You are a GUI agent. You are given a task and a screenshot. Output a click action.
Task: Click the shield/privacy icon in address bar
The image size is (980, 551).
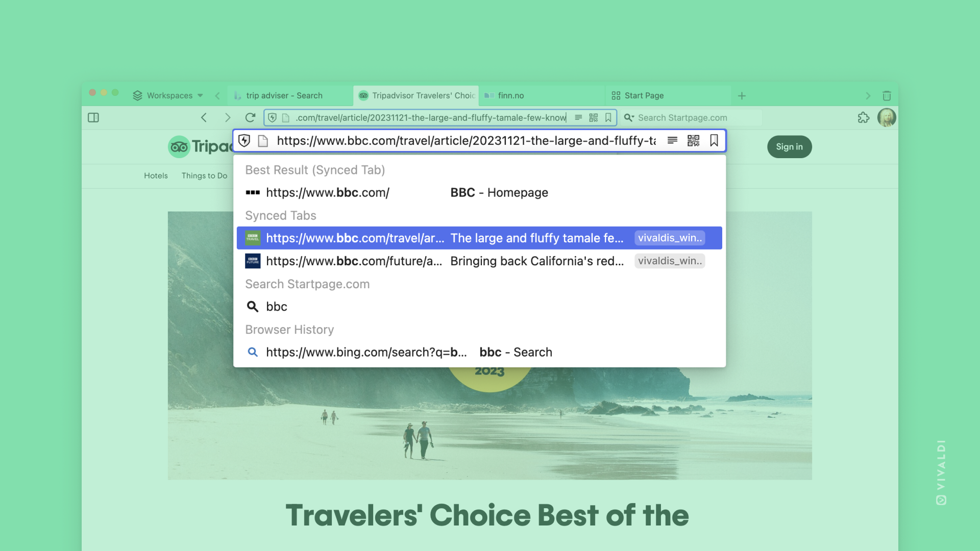[244, 140]
